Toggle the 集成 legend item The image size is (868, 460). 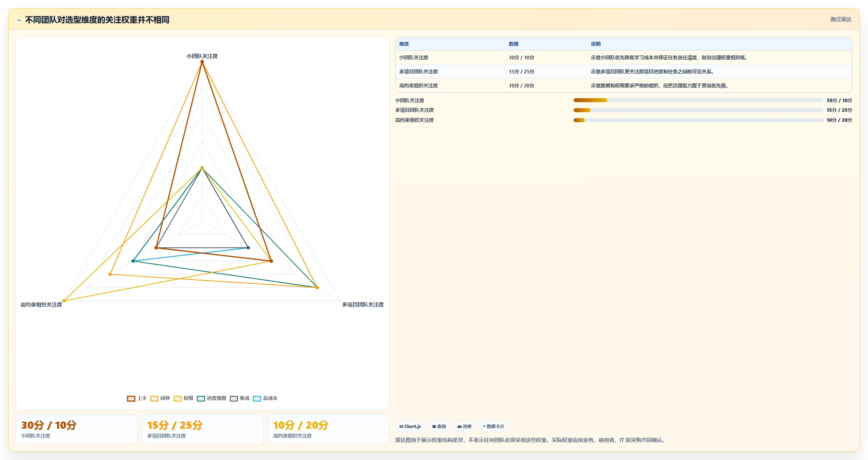point(240,398)
